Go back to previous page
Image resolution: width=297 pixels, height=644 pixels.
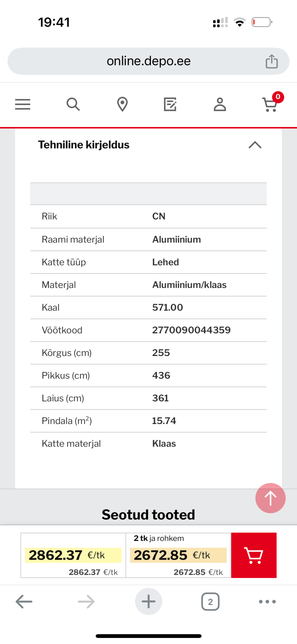click(24, 601)
